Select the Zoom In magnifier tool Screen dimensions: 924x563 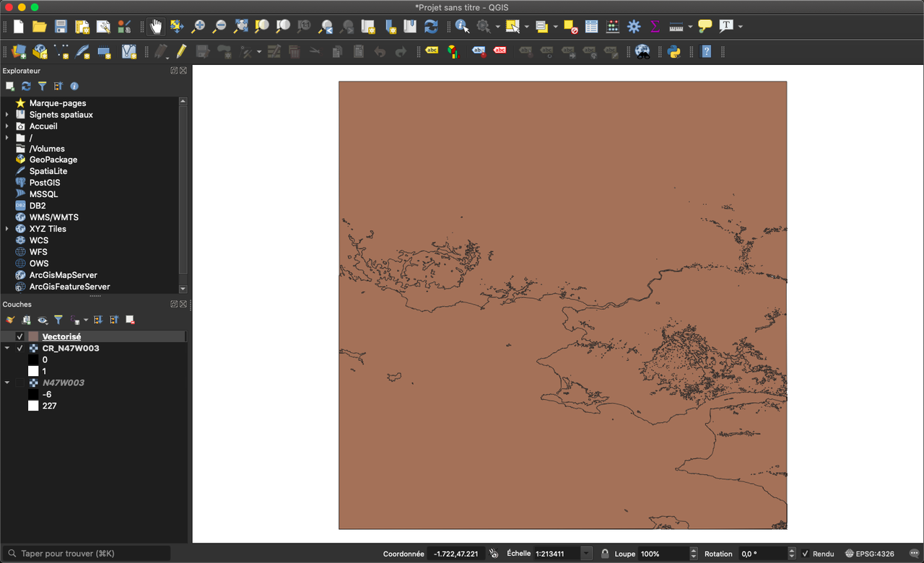[198, 27]
